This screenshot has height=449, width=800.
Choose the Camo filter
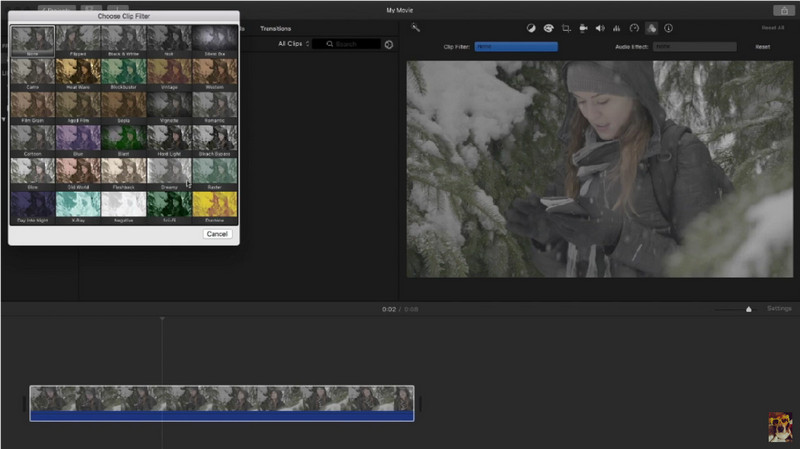point(33,74)
